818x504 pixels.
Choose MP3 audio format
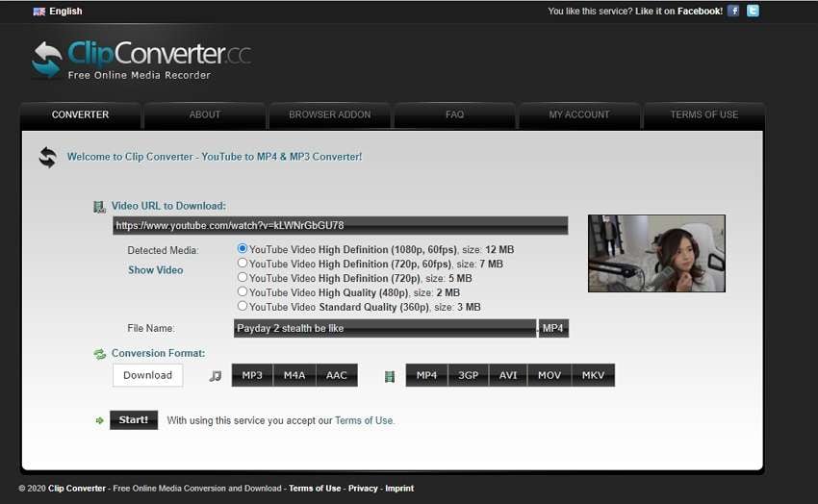(x=252, y=375)
